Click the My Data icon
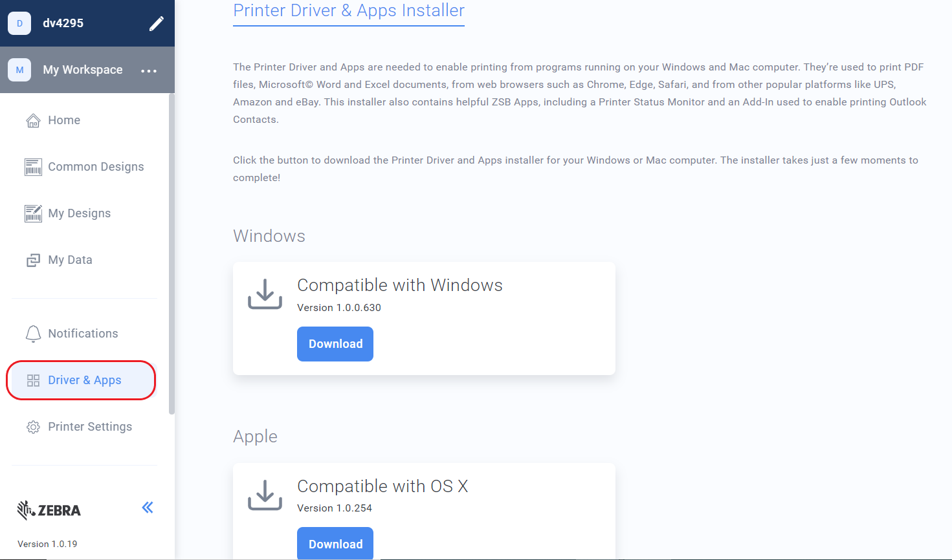 pos(32,259)
